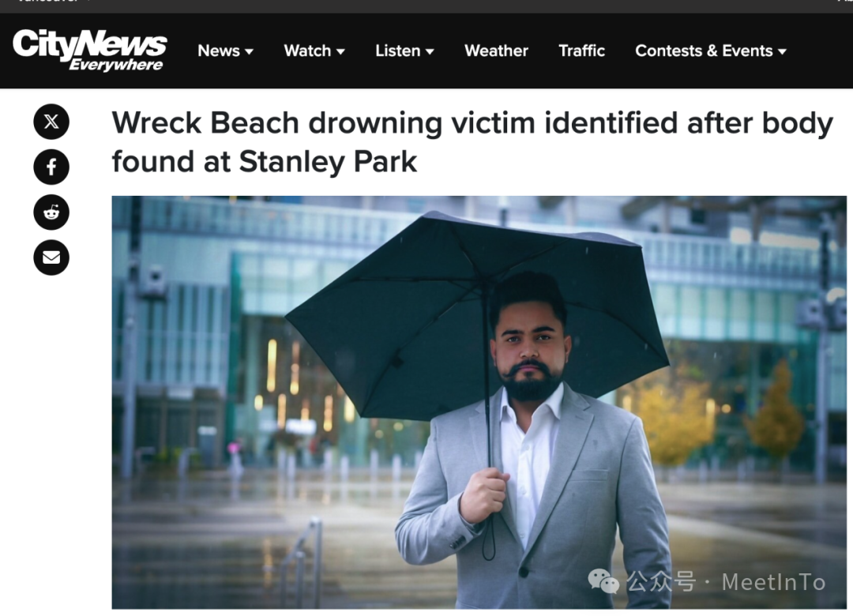Expand the Watch dropdown arrow
853x616 pixels.
[x=340, y=51]
